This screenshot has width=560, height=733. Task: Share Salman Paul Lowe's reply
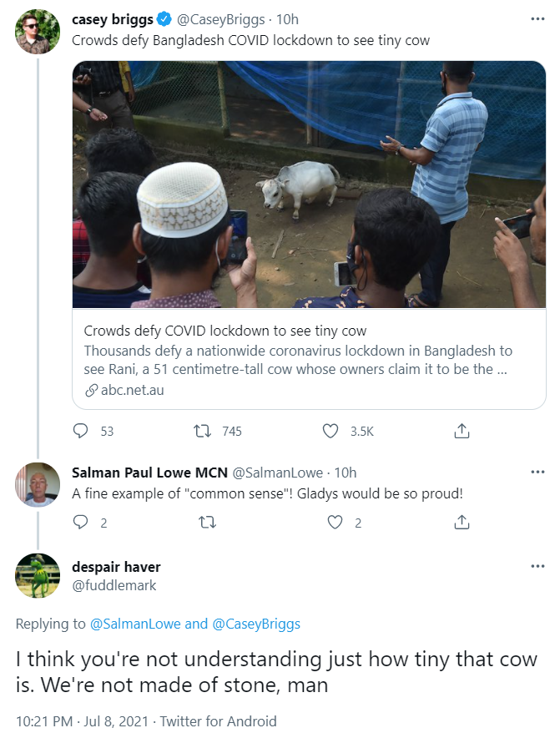[462, 523]
